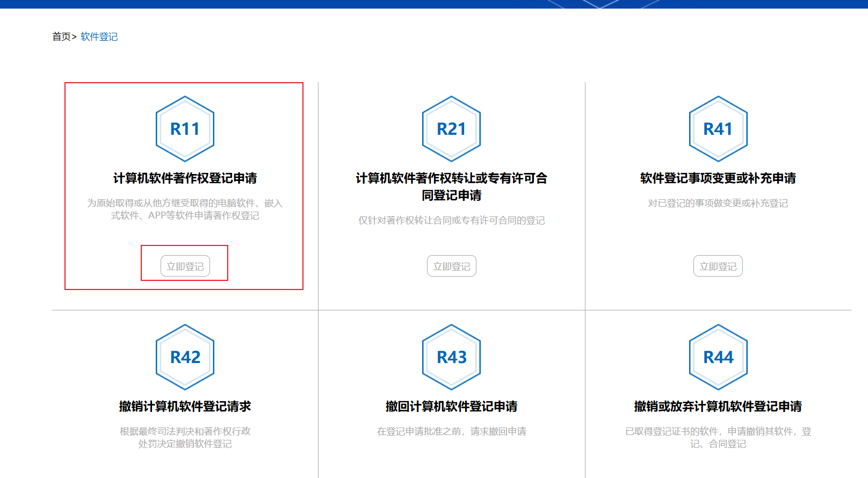
Task: Click the R42 hexagon icon
Action: pyautogui.click(x=185, y=357)
